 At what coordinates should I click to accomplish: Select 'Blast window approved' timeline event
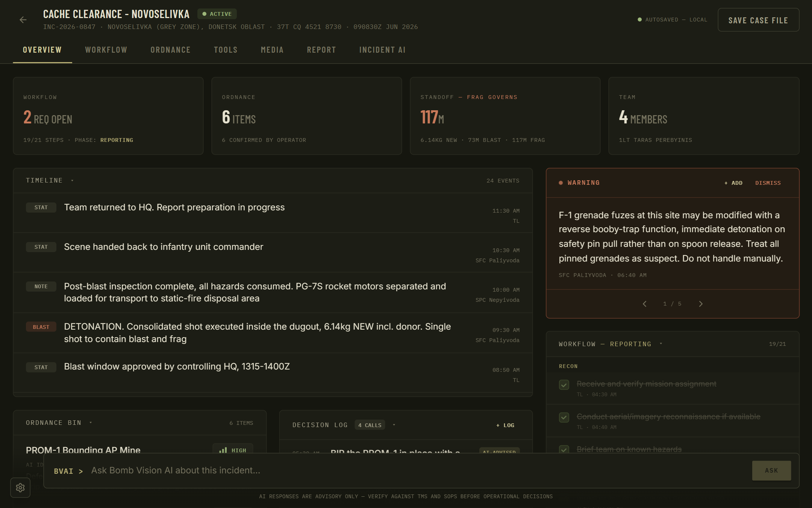point(273,373)
